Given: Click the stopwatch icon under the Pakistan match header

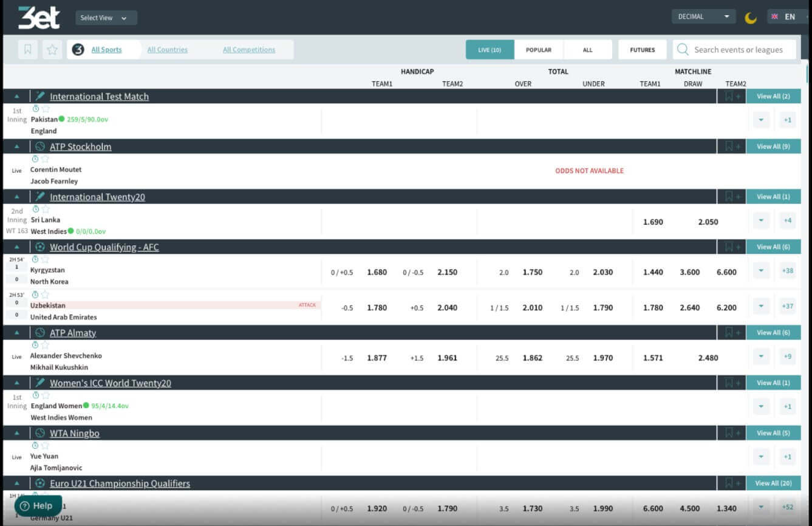Looking at the screenshot, I should pos(36,108).
